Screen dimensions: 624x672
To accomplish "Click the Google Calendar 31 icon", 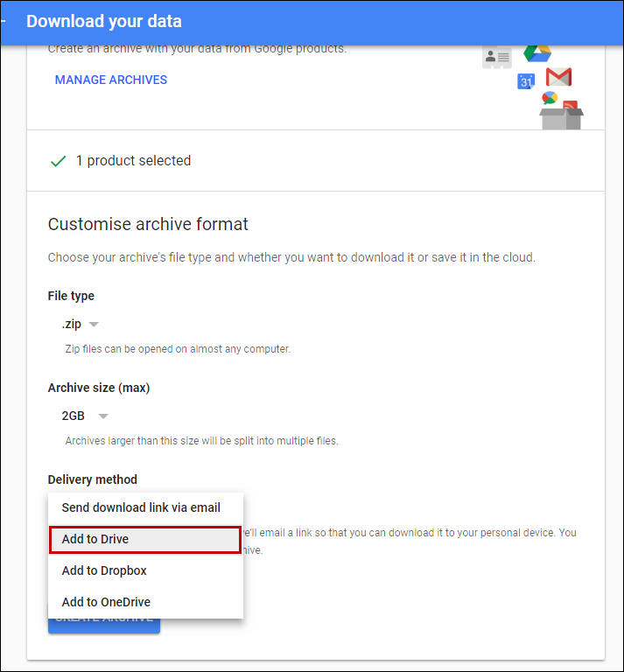I will click(526, 81).
